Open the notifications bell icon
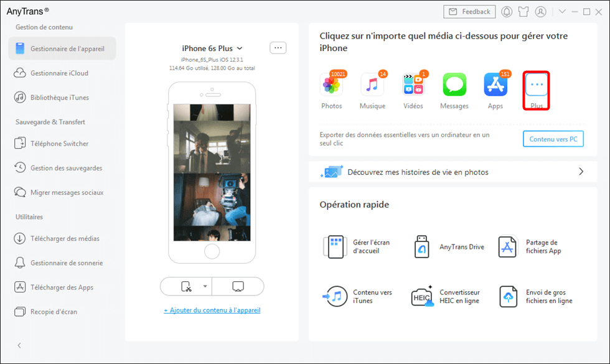This screenshot has height=364, width=610. tap(507, 12)
